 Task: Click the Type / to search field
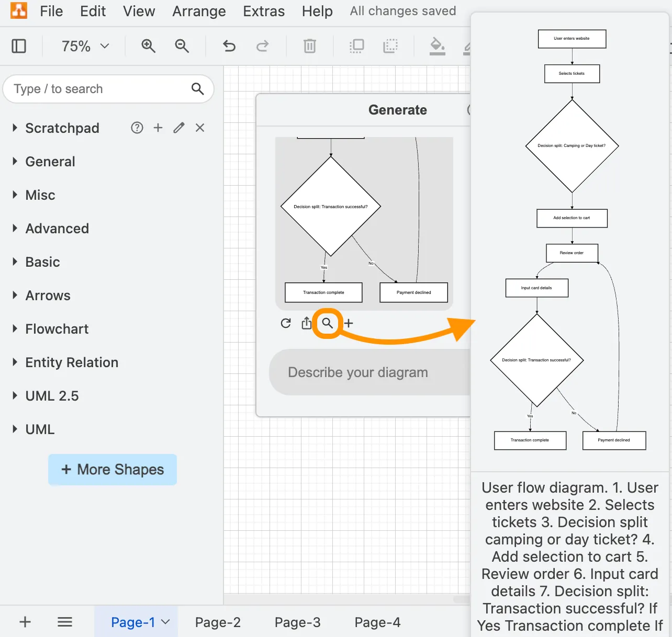108,89
